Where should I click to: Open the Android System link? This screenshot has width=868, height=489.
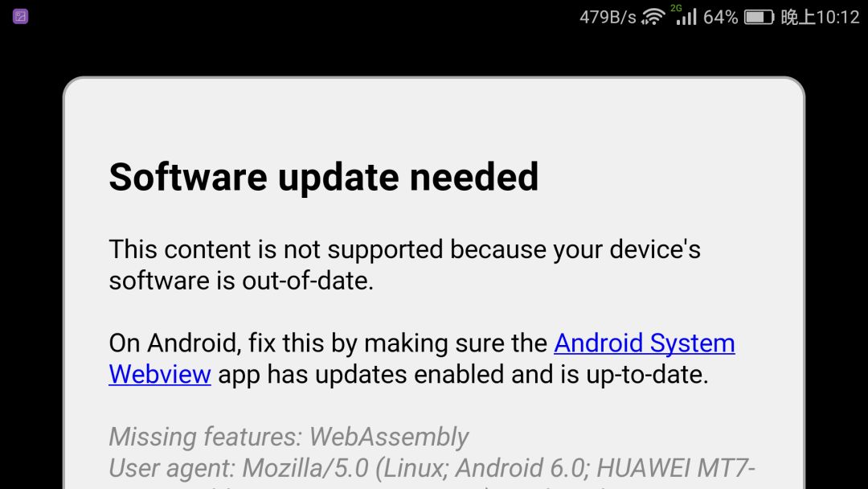pyautogui.click(x=645, y=343)
